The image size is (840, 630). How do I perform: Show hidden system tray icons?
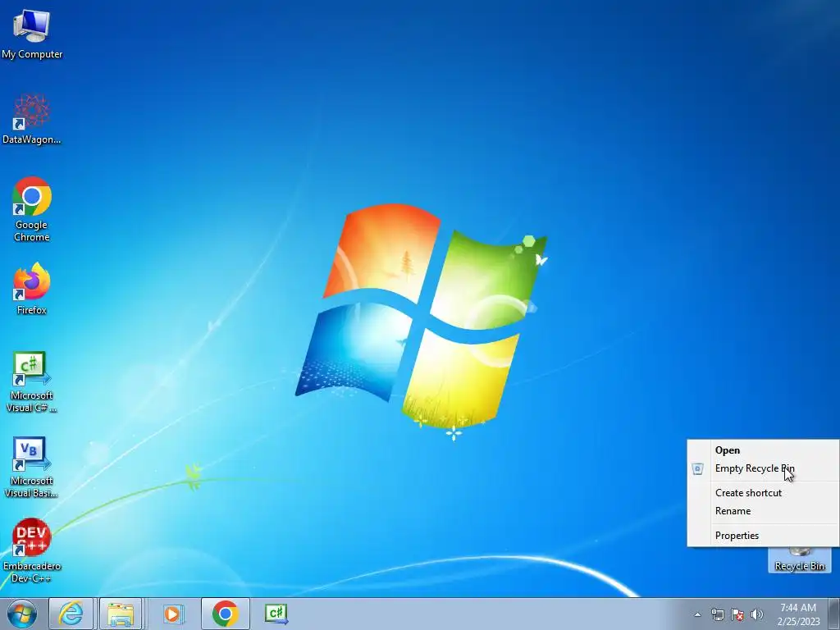(697, 614)
